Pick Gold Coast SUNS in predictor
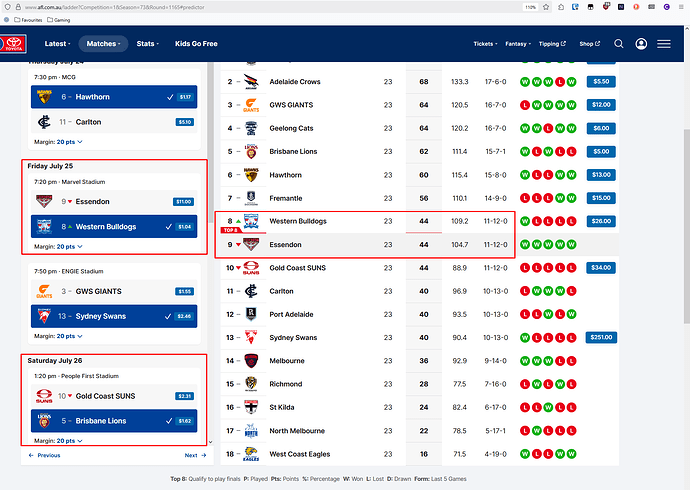 click(x=114, y=396)
